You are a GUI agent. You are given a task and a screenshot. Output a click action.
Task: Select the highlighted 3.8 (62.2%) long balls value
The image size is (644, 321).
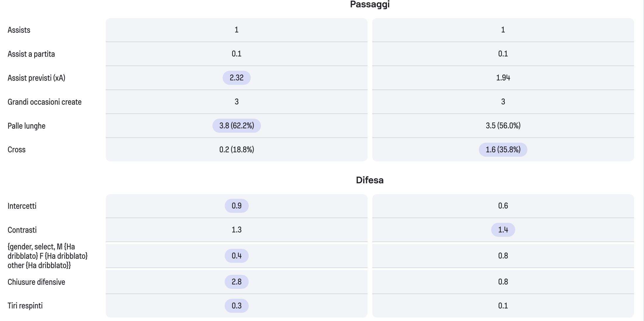click(x=236, y=126)
